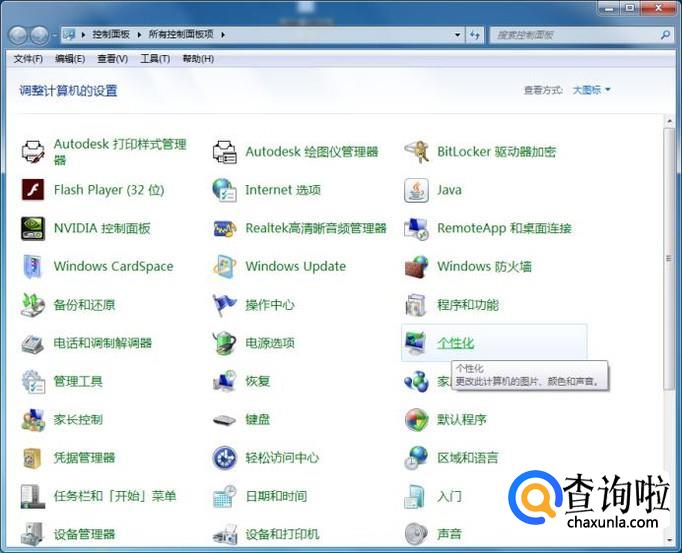Click the control panel icon in address bar
This screenshot has width=682, height=553.
click(x=69, y=35)
